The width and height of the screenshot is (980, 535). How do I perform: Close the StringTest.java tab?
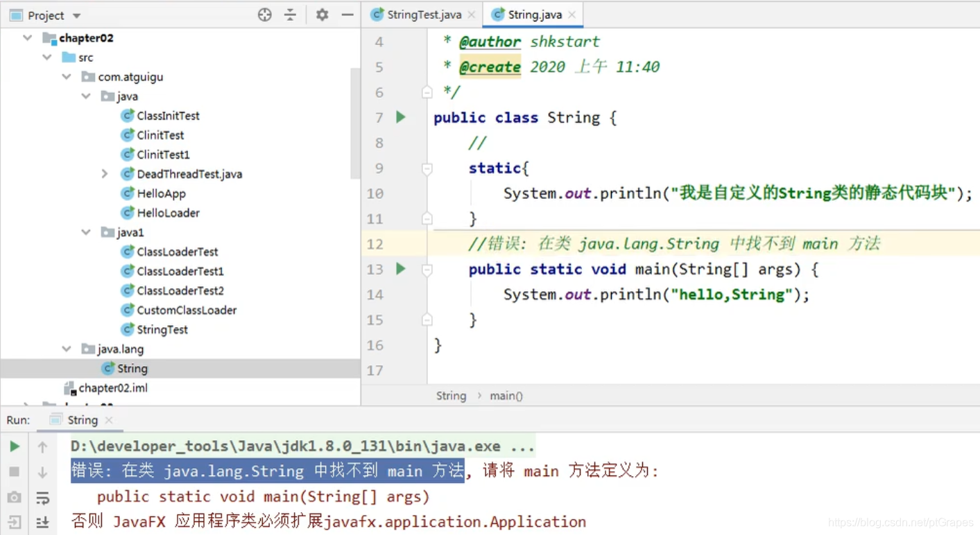[472, 15]
